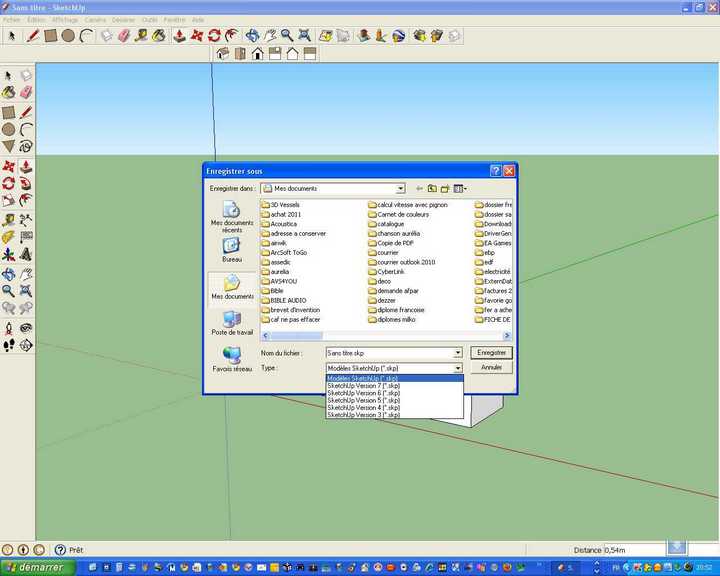Open the Affichage menu
The height and width of the screenshot is (576, 720).
coord(65,20)
